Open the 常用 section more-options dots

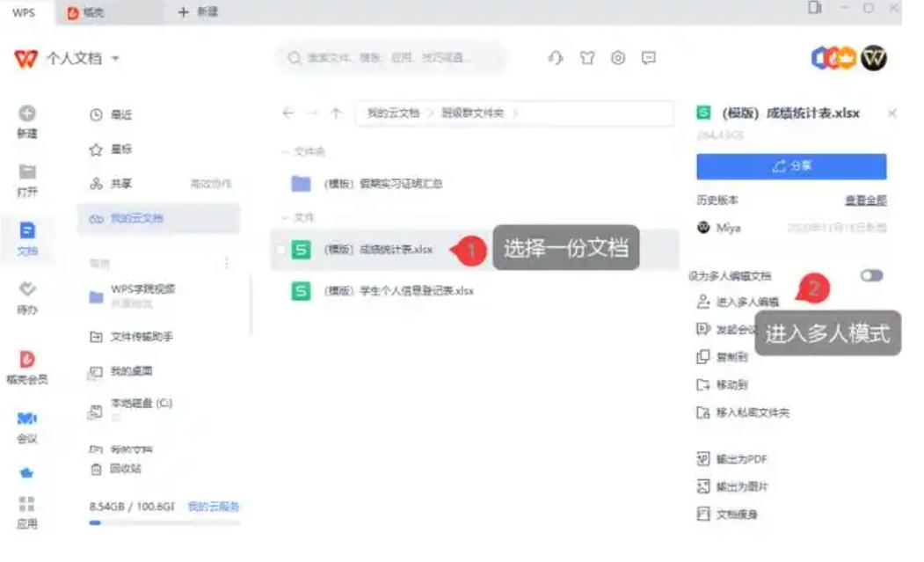[x=227, y=263]
